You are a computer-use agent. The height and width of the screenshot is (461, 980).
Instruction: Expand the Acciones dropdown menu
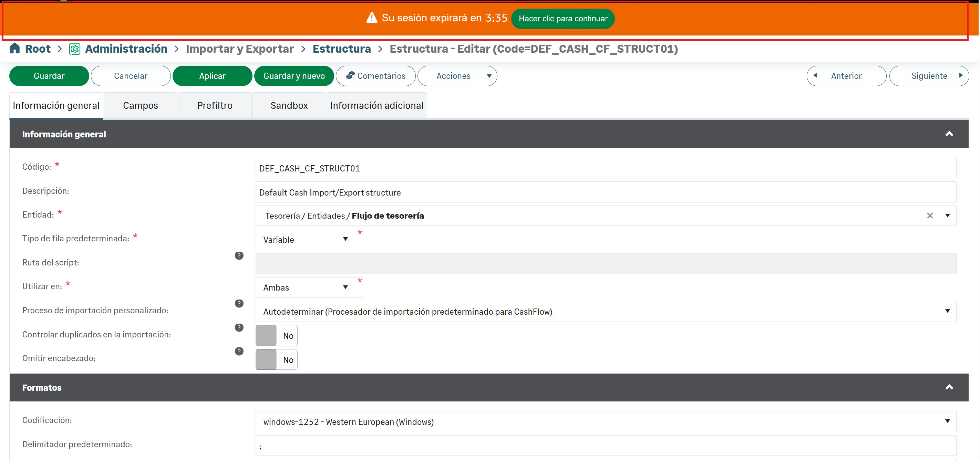(x=457, y=76)
